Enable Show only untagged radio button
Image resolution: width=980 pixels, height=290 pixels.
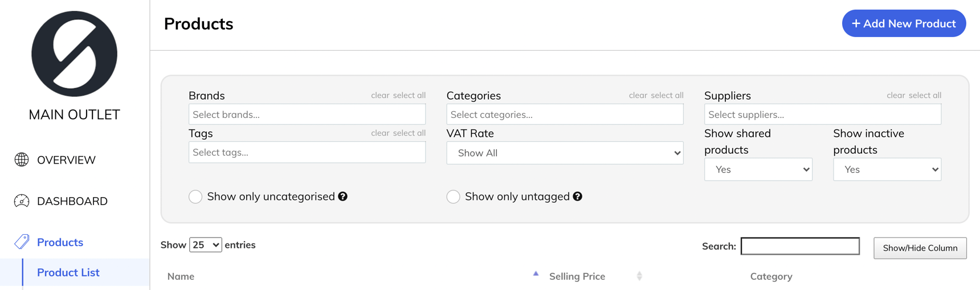[454, 197]
